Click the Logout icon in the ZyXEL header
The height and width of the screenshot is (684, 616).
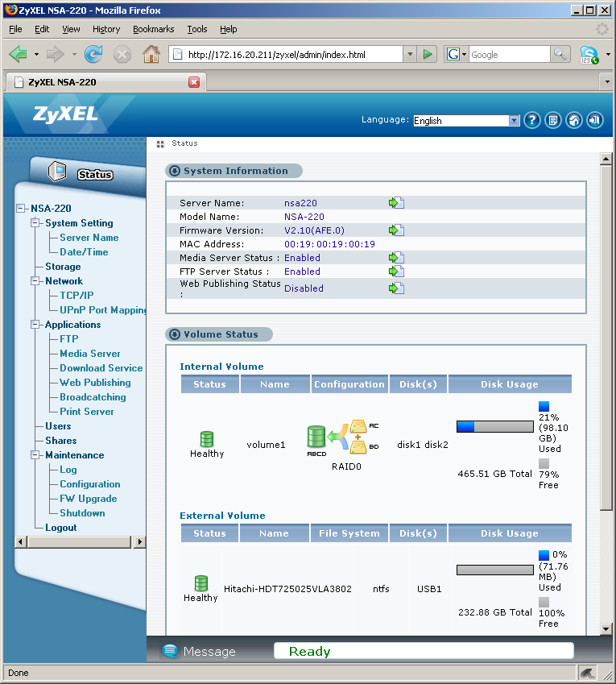tap(595, 120)
